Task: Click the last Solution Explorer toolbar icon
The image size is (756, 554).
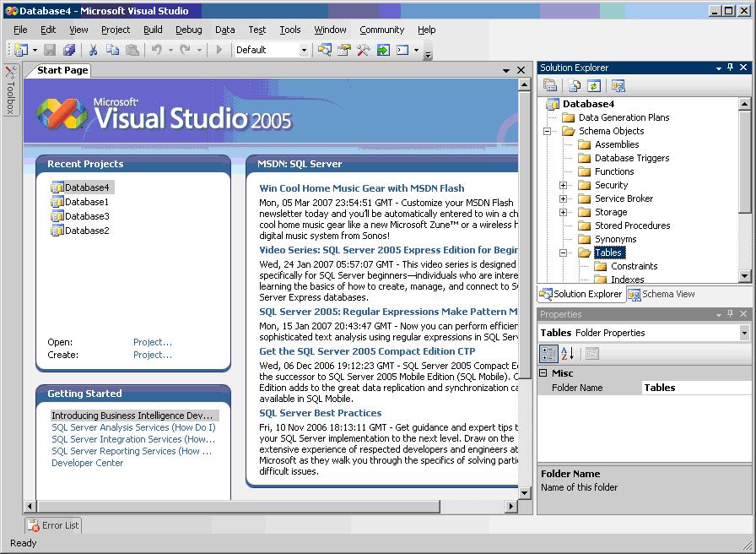Action: pyautogui.click(x=618, y=86)
